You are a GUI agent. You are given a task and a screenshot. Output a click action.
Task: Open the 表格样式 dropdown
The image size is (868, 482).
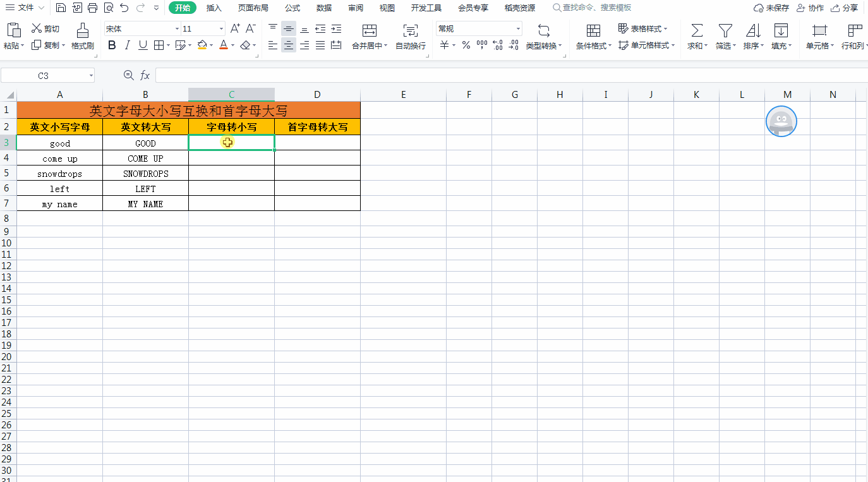click(x=643, y=29)
